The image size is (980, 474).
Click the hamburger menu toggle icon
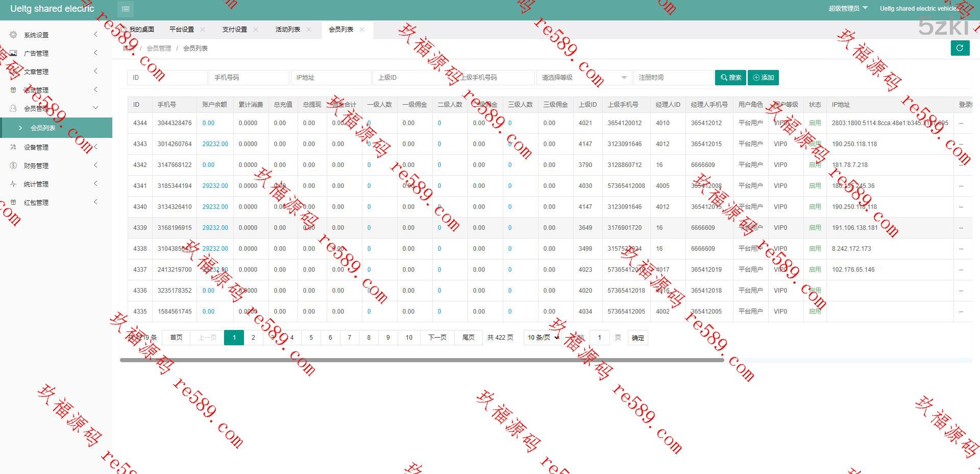pyautogui.click(x=126, y=9)
